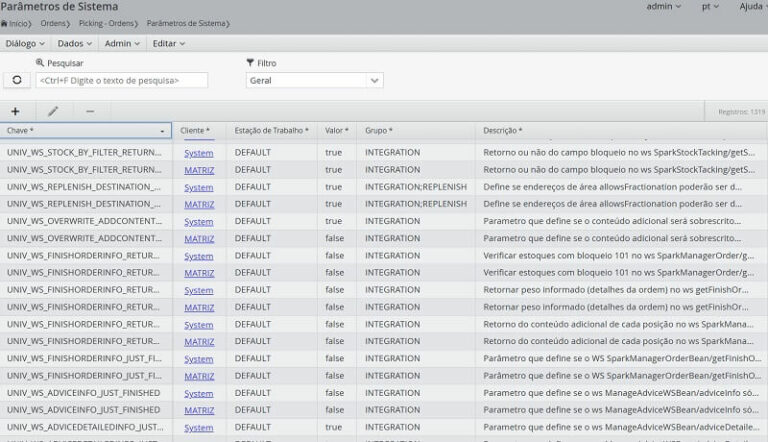The width and height of the screenshot is (768, 442).
Task: Open the Editar menu
Action: click(168, 44)
